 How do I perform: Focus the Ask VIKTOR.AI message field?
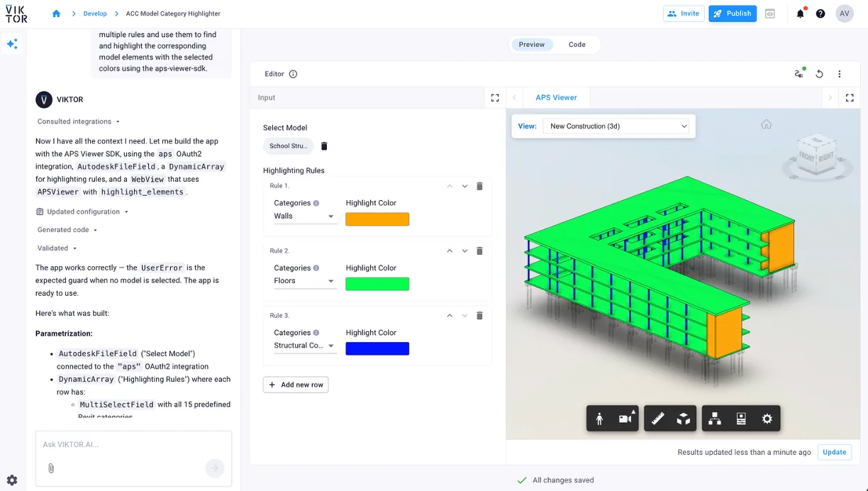133,445
